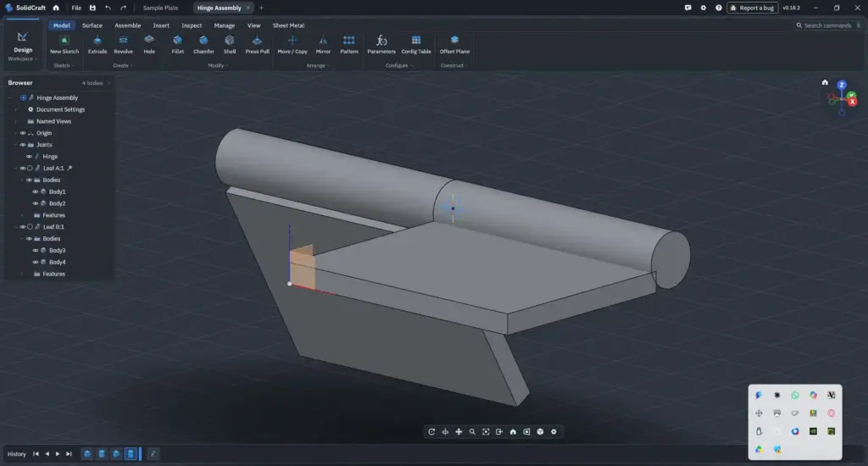
Task: Switch to the Sheet Metal ribbon tab
Action: (288, 25)
